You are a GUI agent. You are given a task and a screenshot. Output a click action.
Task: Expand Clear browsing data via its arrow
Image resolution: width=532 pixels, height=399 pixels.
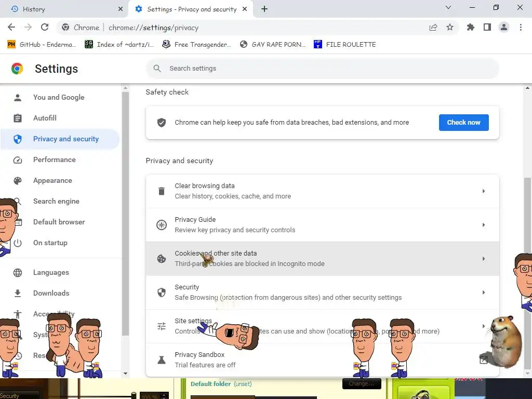(484, 191)
